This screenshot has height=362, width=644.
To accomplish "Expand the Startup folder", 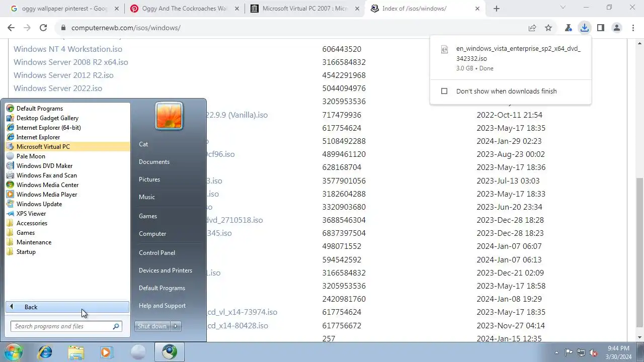I will 26,252.
